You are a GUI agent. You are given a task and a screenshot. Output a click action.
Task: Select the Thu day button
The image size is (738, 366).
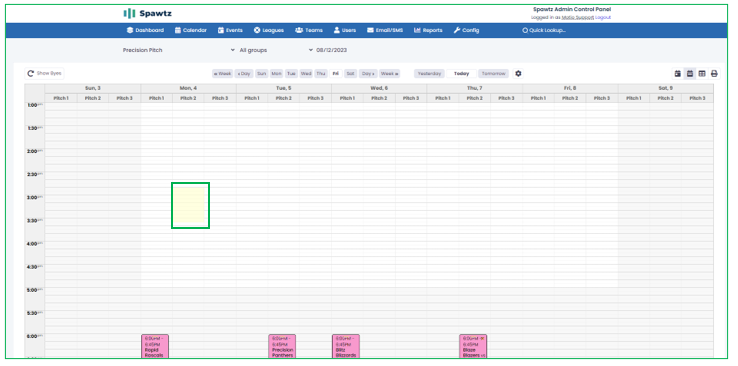[321, 74]
